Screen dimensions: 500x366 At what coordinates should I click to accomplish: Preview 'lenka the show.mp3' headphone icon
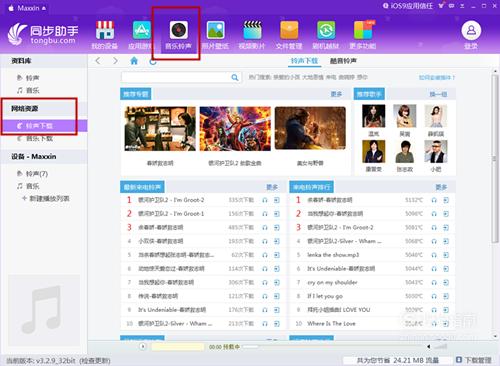(x=434, y=255)
